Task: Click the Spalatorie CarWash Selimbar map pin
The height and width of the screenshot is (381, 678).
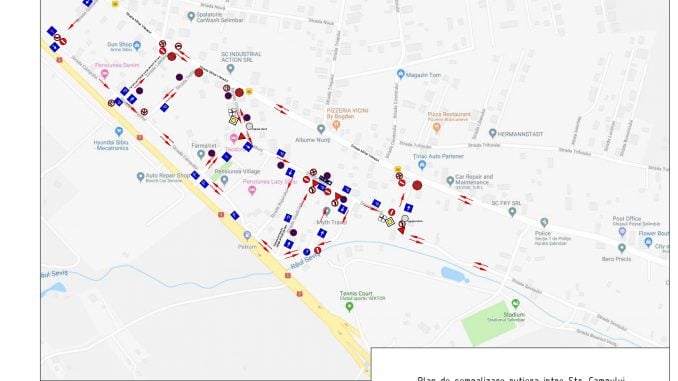Action: tap(191, 16)
